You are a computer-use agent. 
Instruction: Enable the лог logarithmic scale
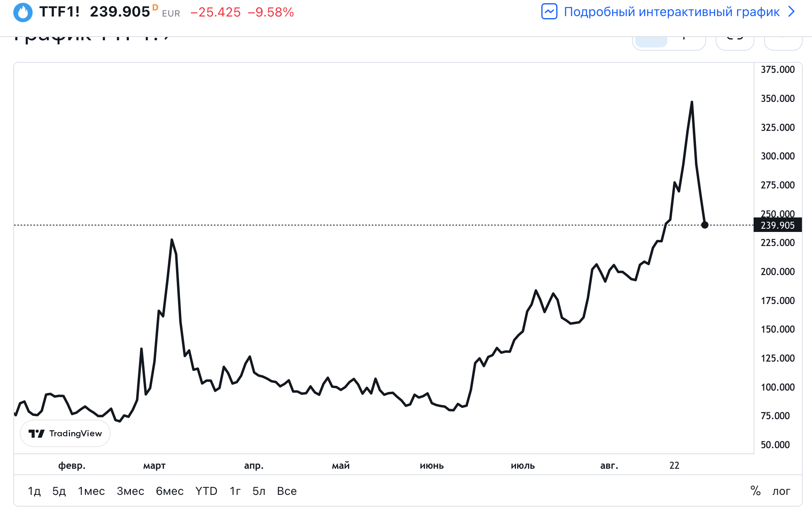pyautogui.click(x=781, y=491)
